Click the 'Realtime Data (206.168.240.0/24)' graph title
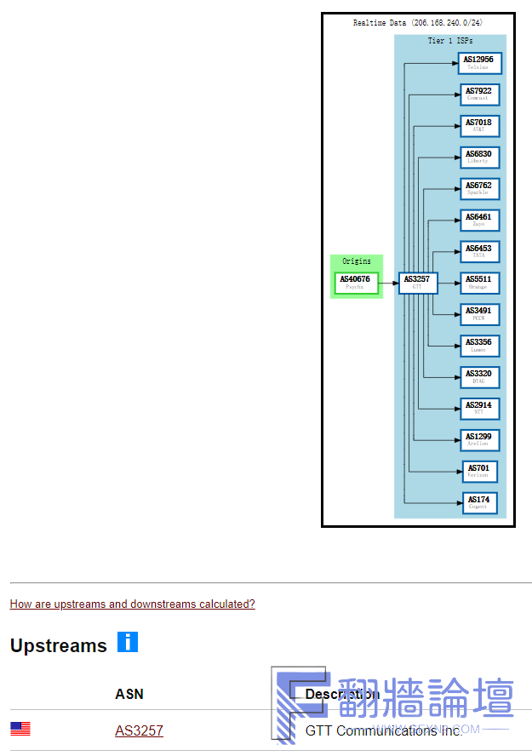This screenshot has height=756, width=532. (x=417, y=23)
